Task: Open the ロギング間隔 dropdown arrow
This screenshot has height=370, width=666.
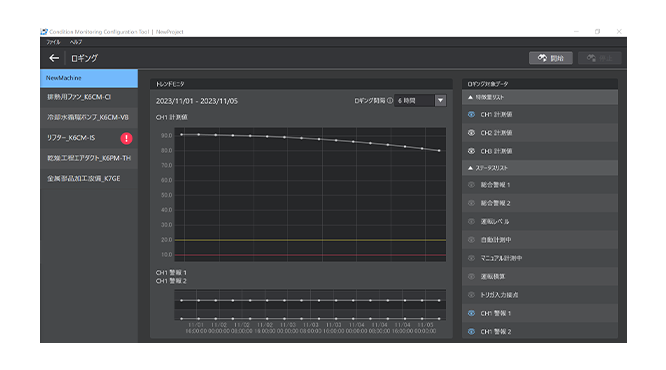Action: point(440,101)
